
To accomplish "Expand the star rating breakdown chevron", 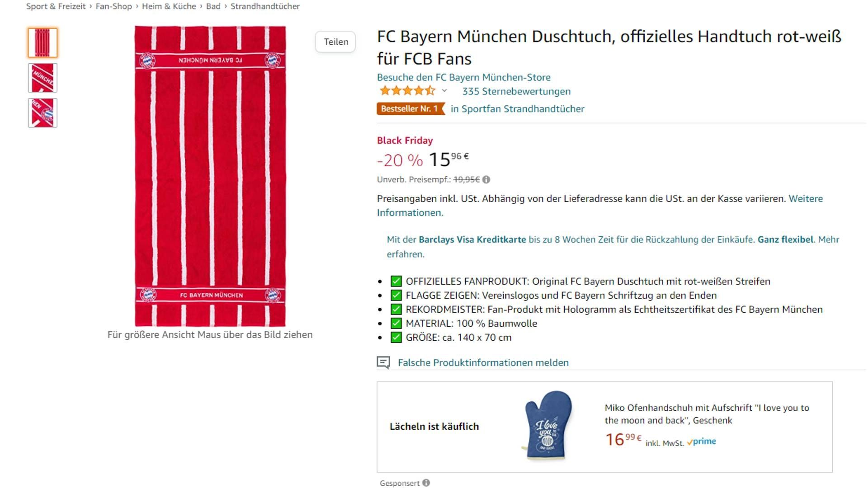I will point(443,92).
